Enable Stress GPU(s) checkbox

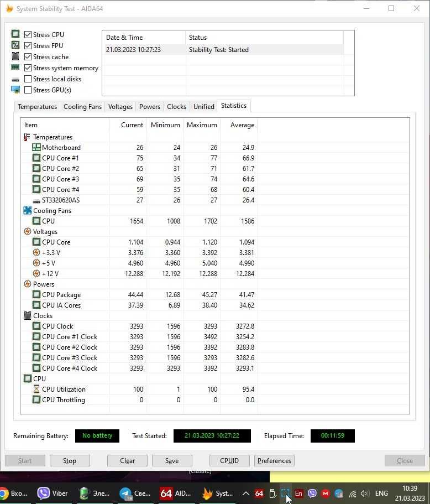pyautogui.click(x=28, y=90)
